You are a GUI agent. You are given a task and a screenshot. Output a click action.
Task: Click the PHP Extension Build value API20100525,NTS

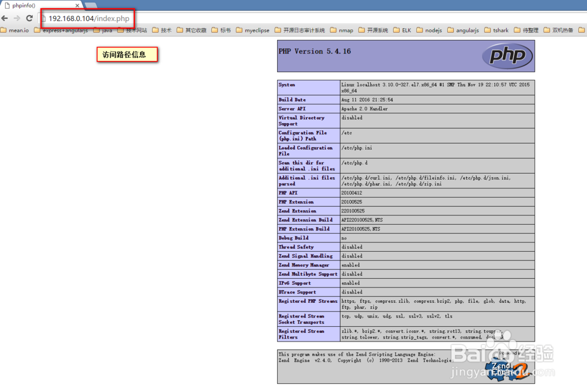click(360, 229)
